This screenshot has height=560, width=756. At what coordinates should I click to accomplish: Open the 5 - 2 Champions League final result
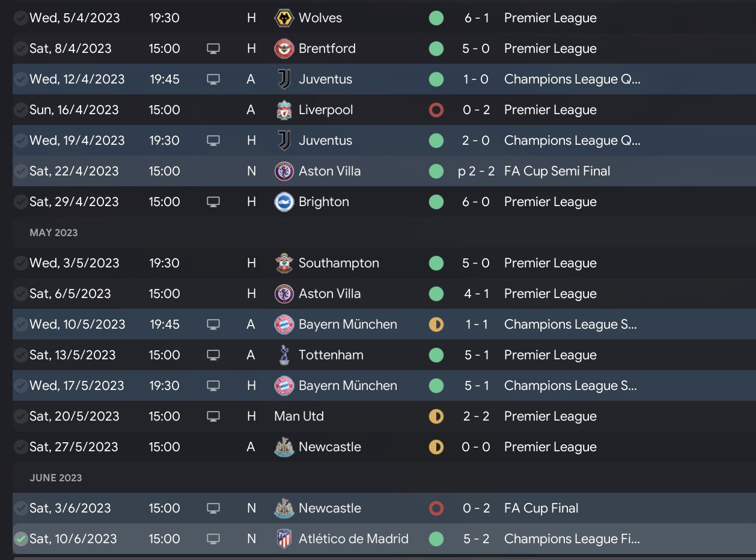point(476,539)
